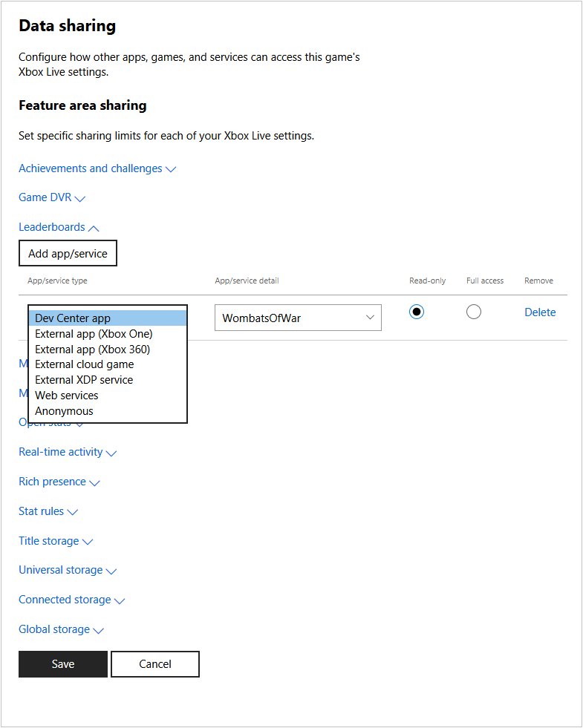Pick External cloud game from list
Screen dimensions: 583x728
[108, 364]
